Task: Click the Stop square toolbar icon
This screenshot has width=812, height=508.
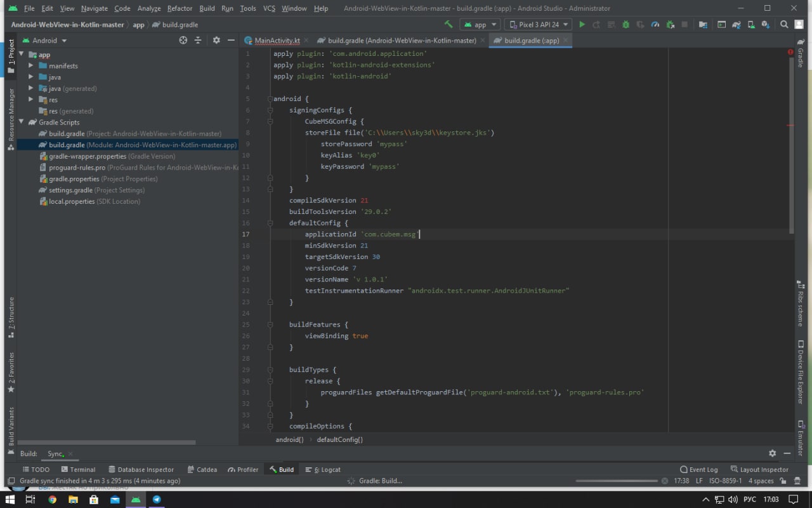Action: click(x=684, y=25)
